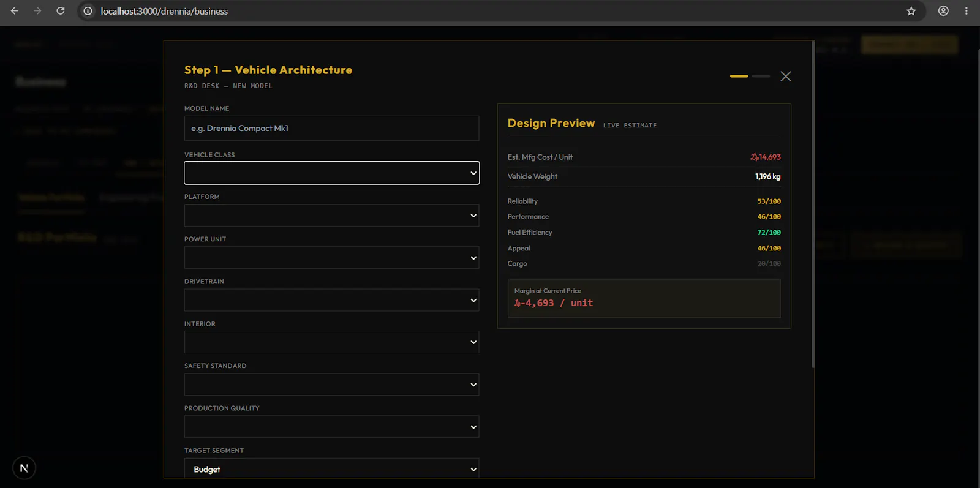Open the Drivetrain dropdown
This screenshot has width=980, height=488.
[331, 300]
